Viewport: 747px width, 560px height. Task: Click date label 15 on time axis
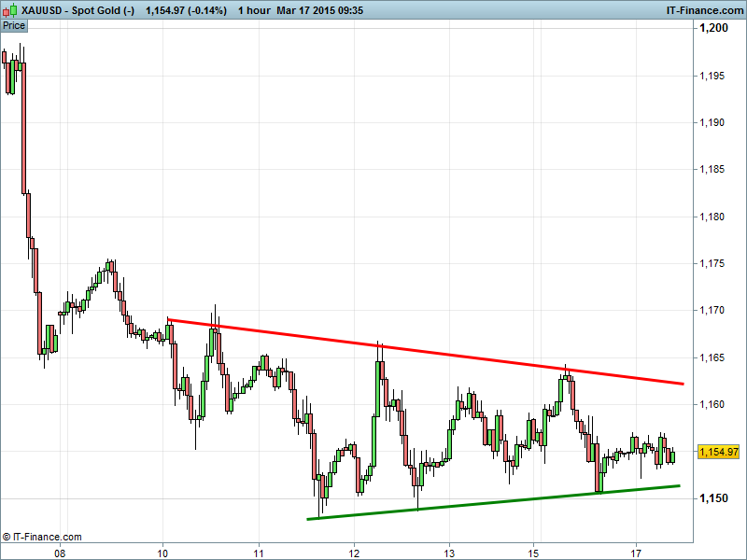tap(534, 552)
